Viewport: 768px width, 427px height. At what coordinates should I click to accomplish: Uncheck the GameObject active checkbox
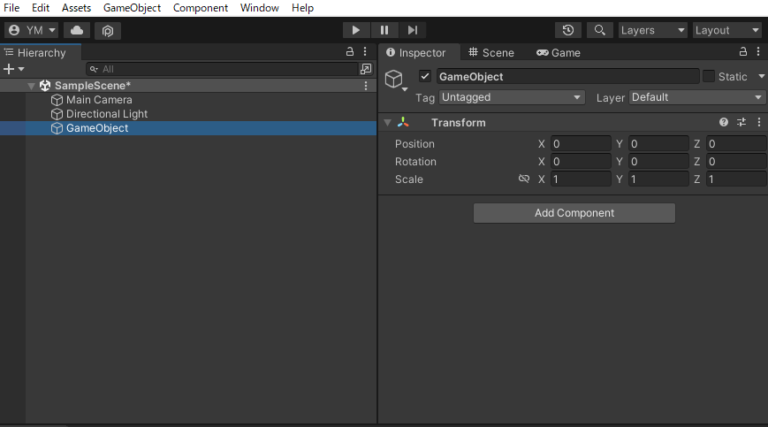425,76
